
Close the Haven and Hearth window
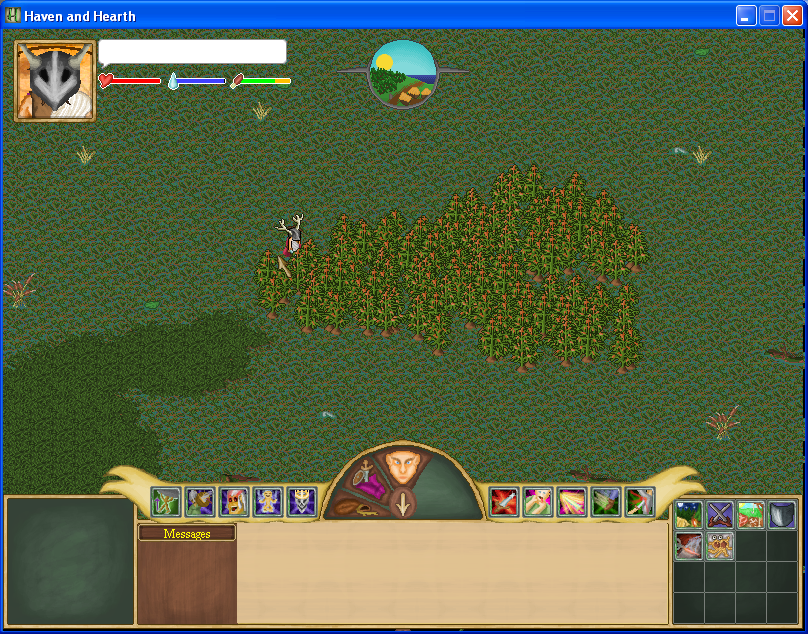coord(792,16)
